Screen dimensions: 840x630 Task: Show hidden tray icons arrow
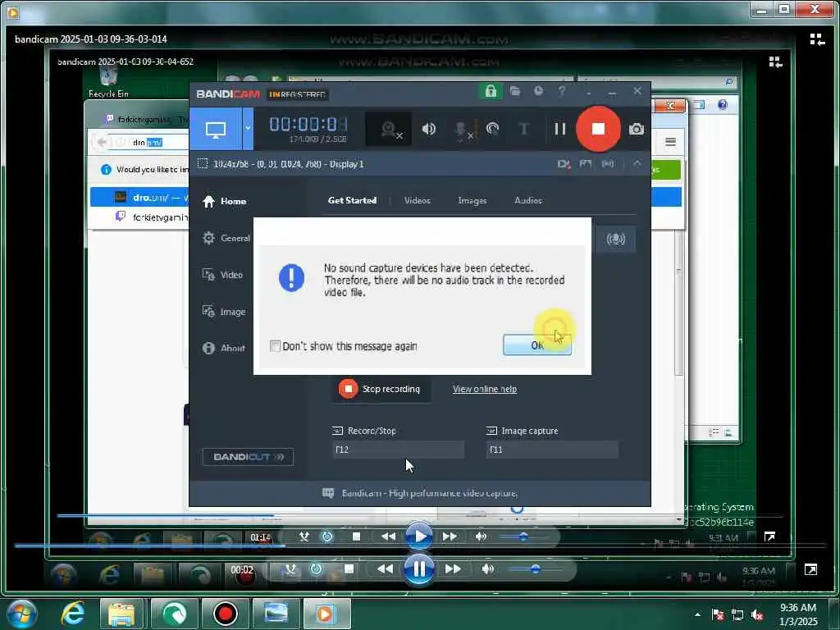tap(697, 614)
